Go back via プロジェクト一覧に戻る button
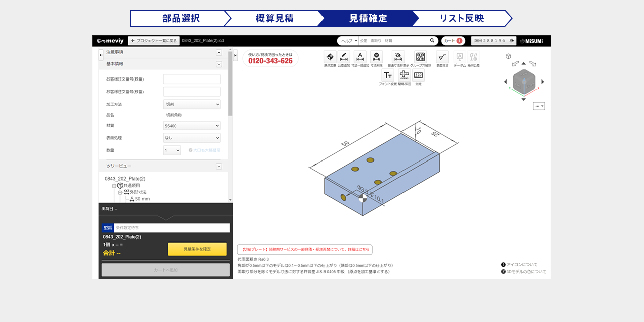The height and width of the screenshot is (322, 644). coord(153,41)
